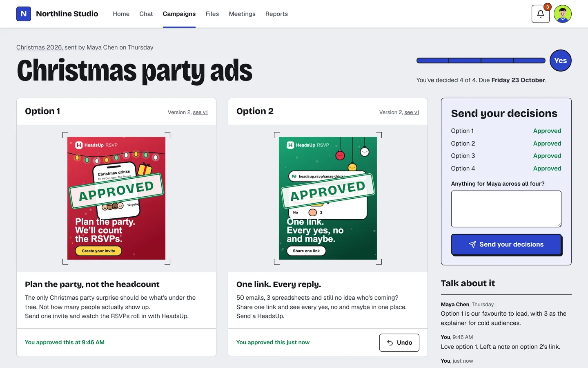
Task: Click the paper plane send icon
Action: (472, 245)
